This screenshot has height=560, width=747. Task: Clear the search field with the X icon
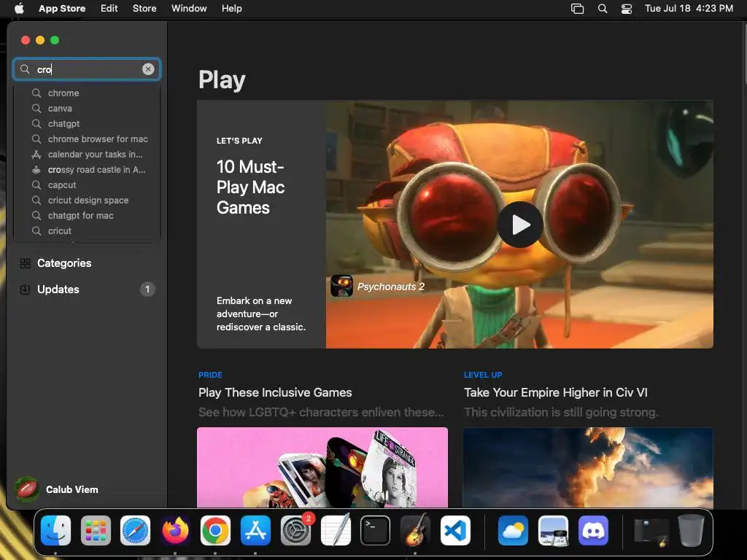click(148, 69)
